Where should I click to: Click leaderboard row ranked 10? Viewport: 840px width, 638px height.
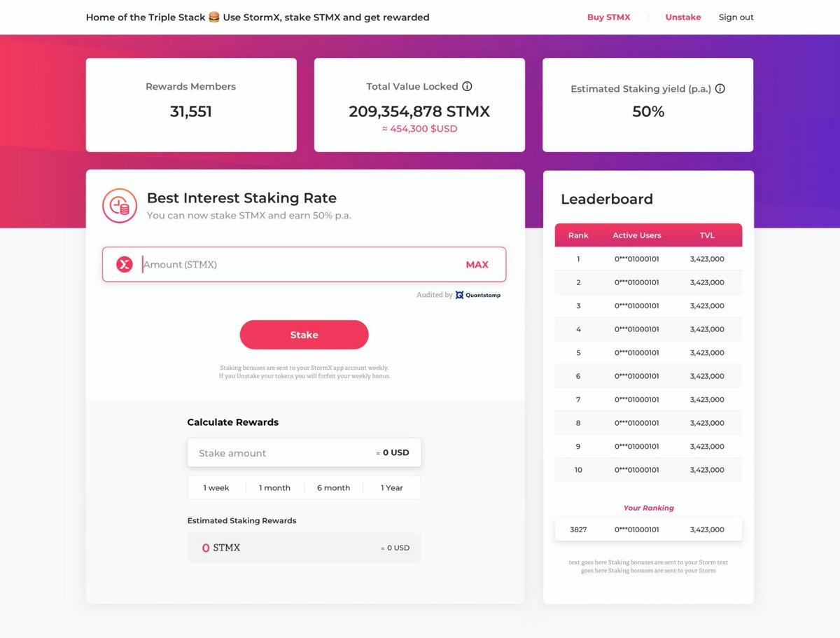pos(648,470)
